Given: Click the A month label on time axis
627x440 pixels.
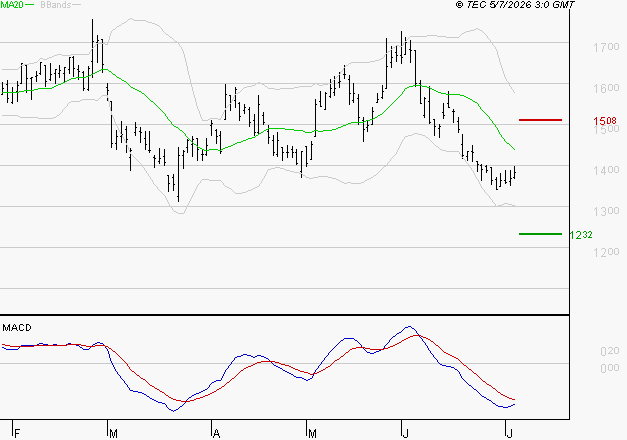Looking at the screenshot, I should click(x=216, y=433).
